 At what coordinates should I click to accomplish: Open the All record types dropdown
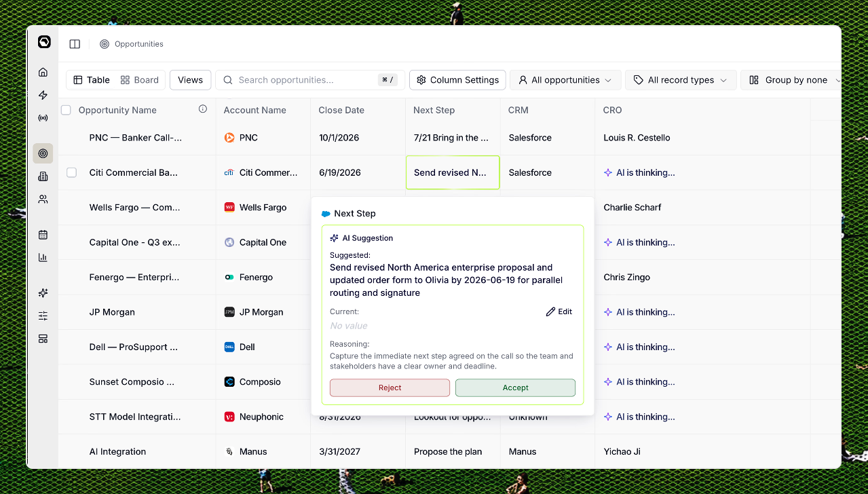pyautogui.click(x=680, y=80)
